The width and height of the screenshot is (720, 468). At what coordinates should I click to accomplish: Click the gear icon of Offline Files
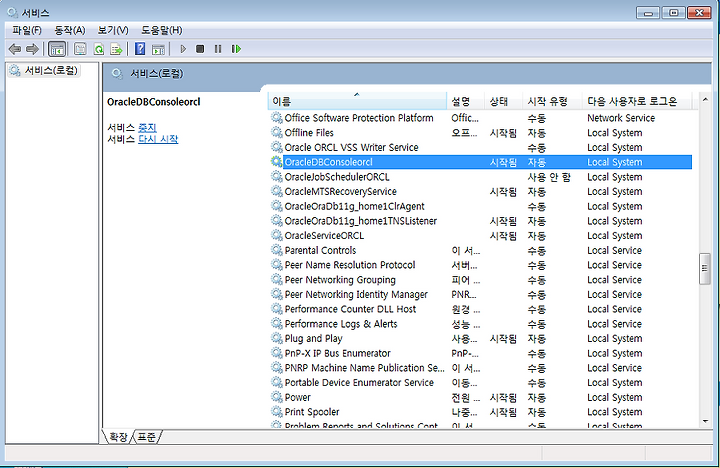point(276,132)
